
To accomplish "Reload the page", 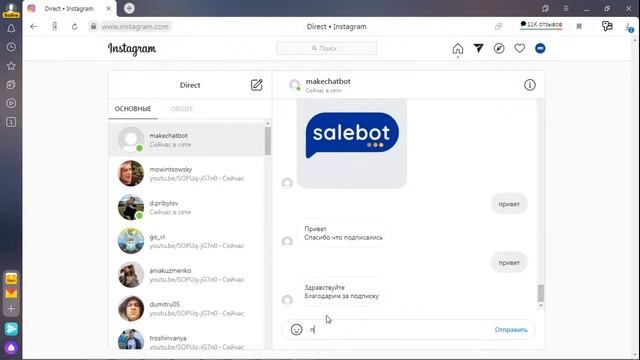I will pos(74,27).
